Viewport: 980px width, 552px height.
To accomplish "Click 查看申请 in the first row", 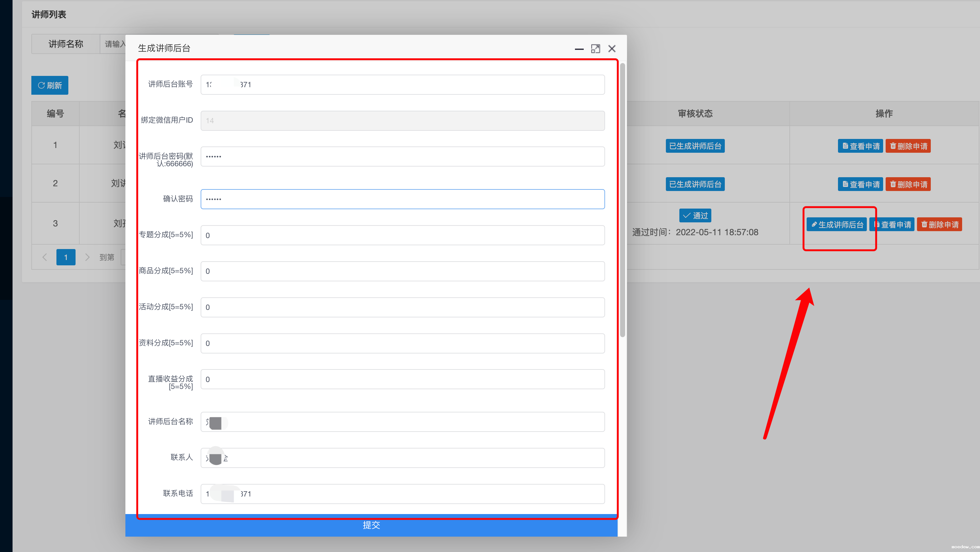I will [x=860, y=146].
